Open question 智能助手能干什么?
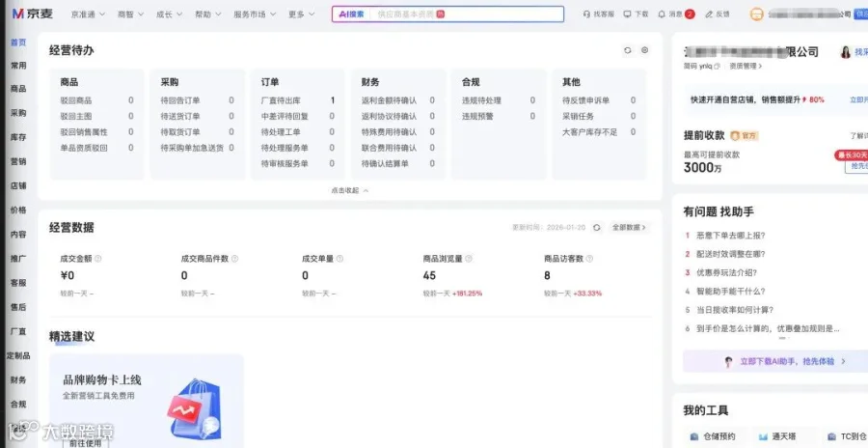Viewport: 868px width, 448px height. [731, 291]
